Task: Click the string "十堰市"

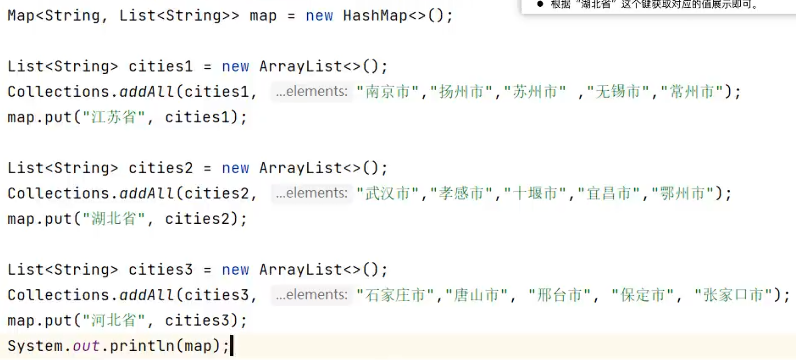Action: pyautogui.click(x=537, y=193)
